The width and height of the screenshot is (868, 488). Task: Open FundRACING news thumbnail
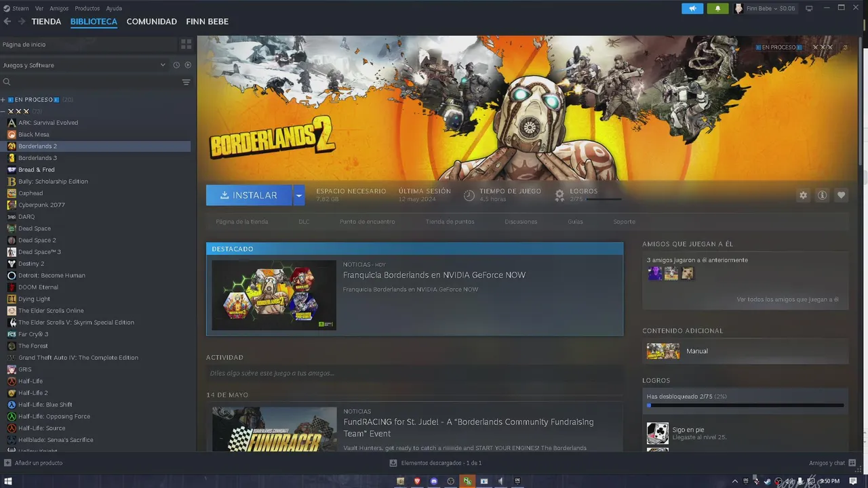pos(274,429)
